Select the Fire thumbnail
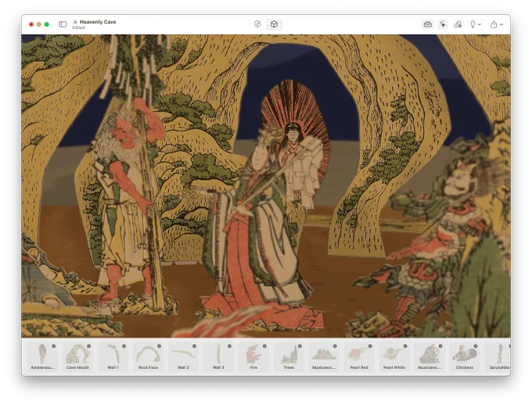This screenshot has width=532, height=404. click(x=253, y=356)
